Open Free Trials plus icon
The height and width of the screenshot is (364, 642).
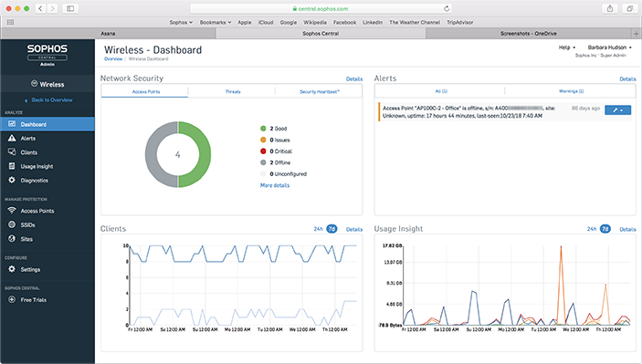click(x=12, y=299)
